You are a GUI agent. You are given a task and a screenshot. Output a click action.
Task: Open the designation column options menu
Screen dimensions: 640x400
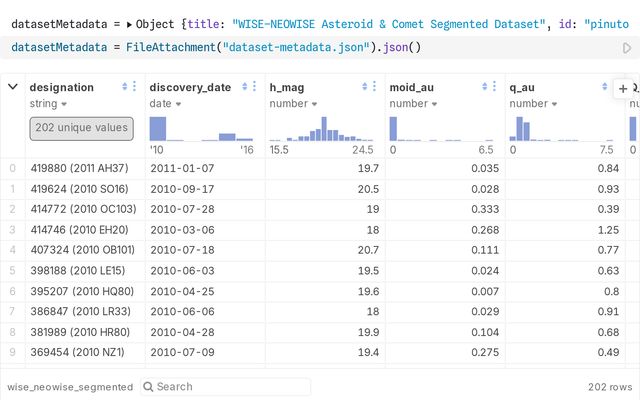coord(135,87)
